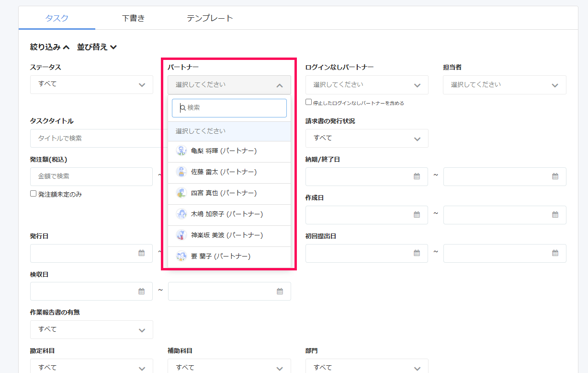Expand the 並び替え sort section

97,47
